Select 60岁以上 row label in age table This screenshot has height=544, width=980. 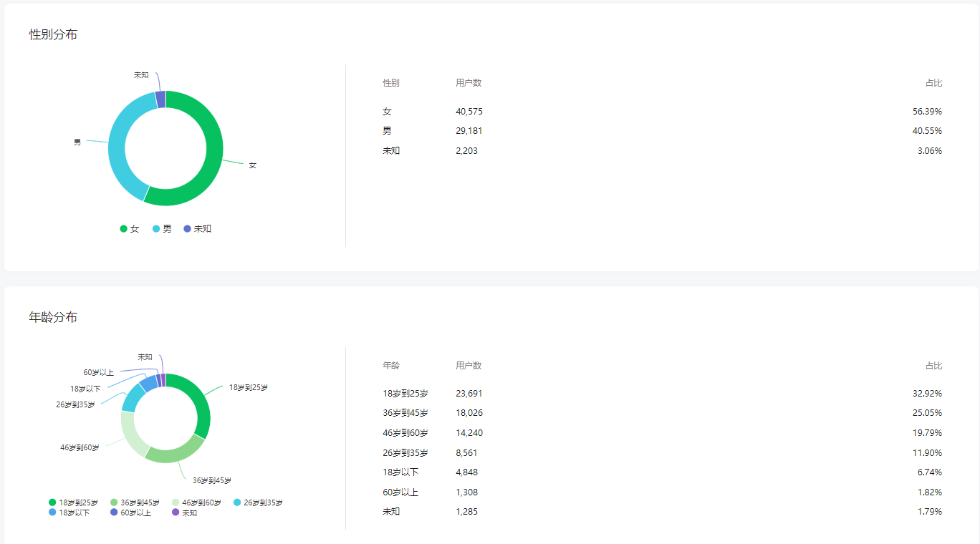click(x=400, y=492)
